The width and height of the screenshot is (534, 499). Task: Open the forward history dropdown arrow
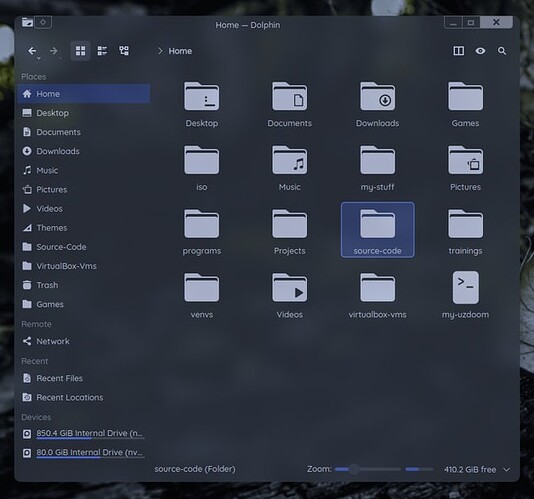[60, 58]
